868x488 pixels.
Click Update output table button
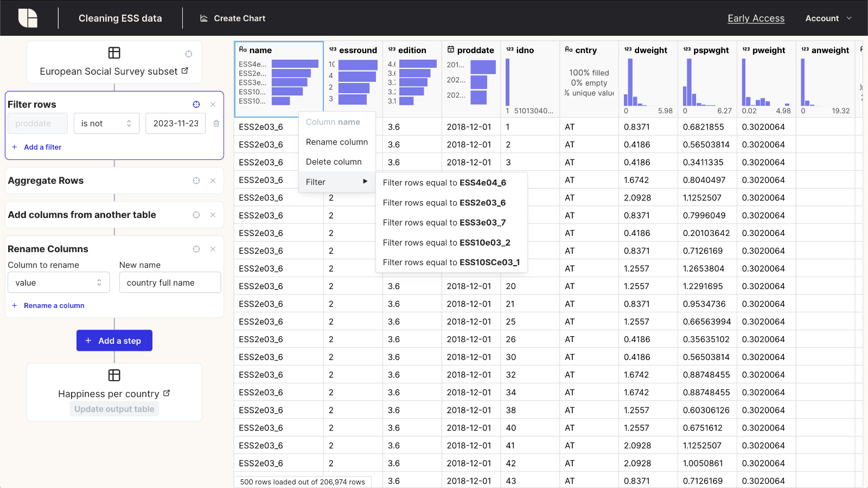114,409
